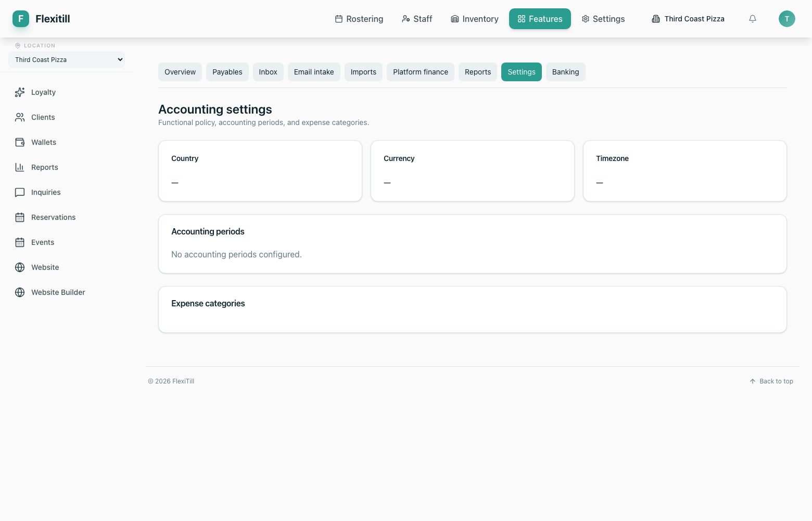Screen dimensions: 812x521
Task: Open the Email intake tab
Action: tap(314, 72)
